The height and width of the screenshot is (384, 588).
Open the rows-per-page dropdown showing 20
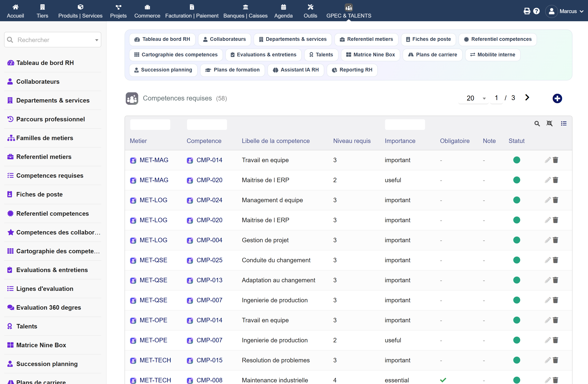point(473,98)
